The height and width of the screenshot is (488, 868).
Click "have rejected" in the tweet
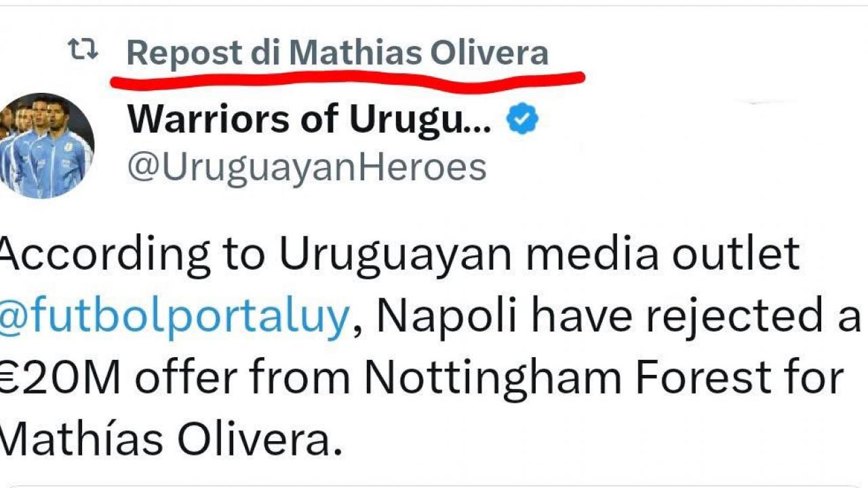[667, 316]
